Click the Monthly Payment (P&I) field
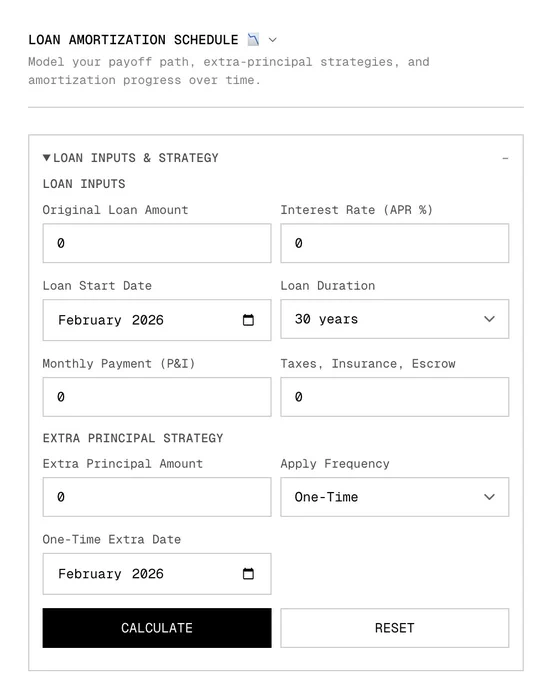542x680 pixels. (157, 397)
